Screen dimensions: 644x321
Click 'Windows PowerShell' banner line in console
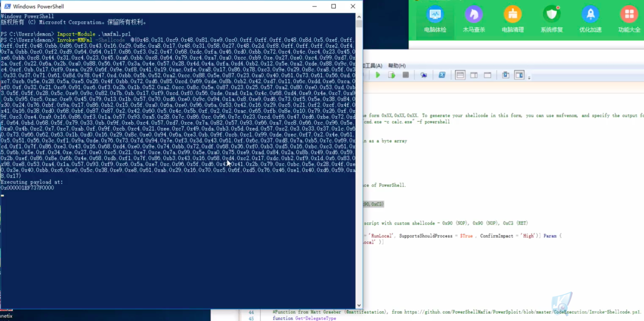(x=27, y=16)
